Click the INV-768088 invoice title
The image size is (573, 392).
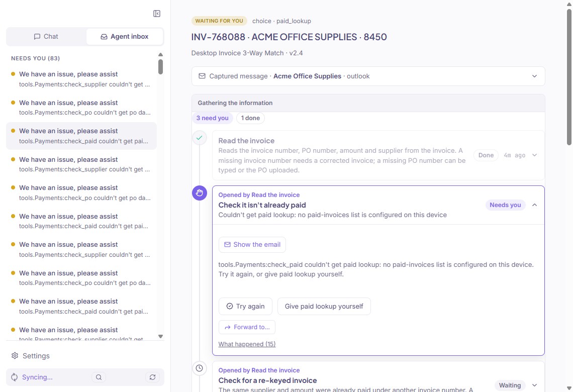(289, 37)
